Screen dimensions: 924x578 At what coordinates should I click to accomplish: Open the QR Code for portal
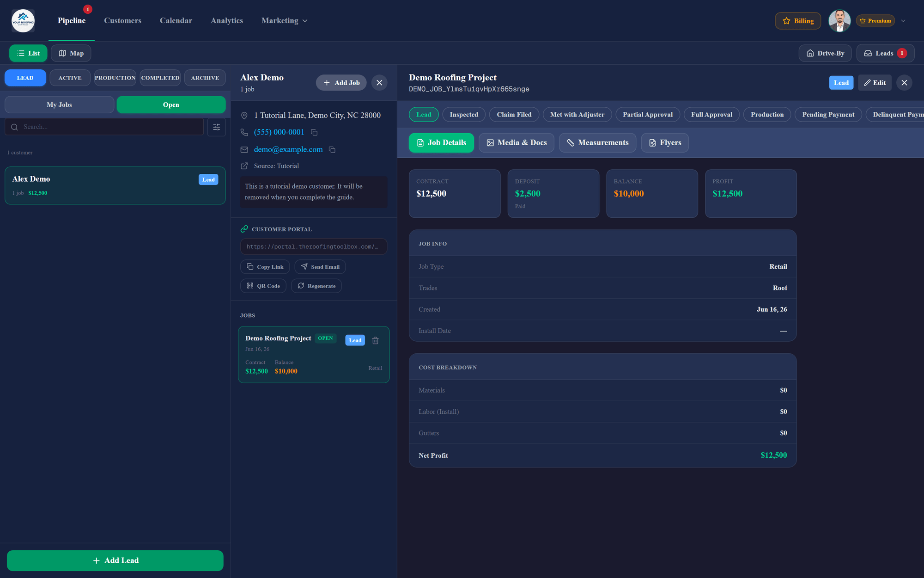(x=263, y=286)
